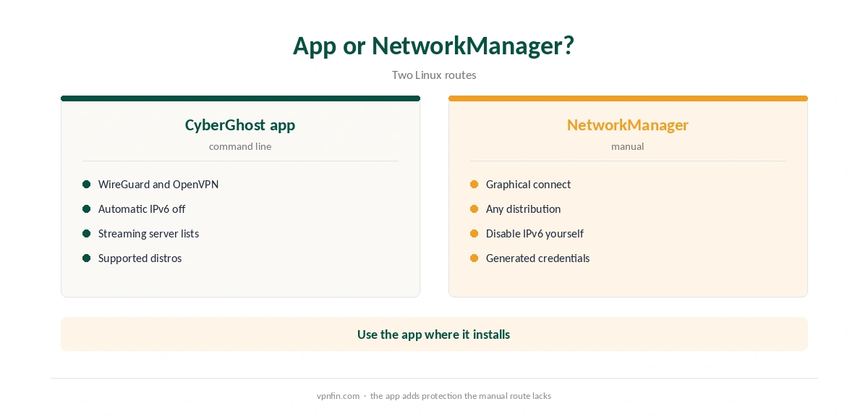868x417 pixels.
Task: Click green bullet beside 'Automatic IPv6 off'
Action: pyautogui.click(x=87, y=209)
